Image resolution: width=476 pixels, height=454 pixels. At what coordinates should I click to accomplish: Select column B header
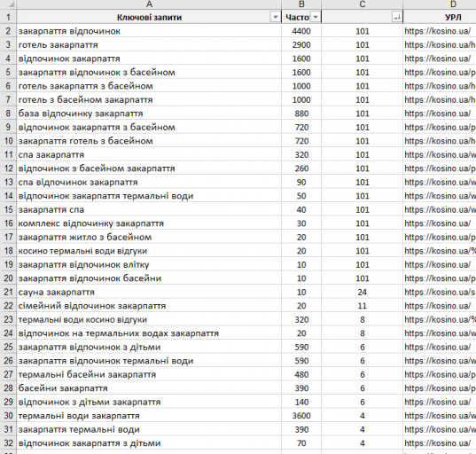click(301, 4)
